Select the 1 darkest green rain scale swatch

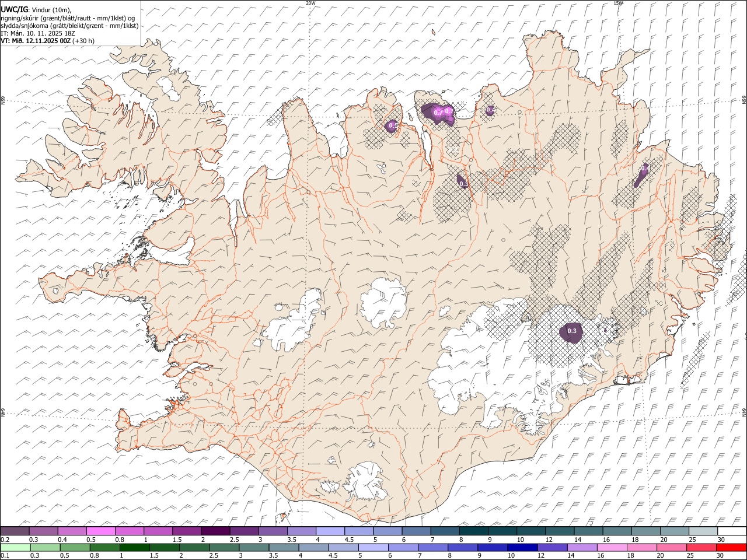[x=134, y=547]
